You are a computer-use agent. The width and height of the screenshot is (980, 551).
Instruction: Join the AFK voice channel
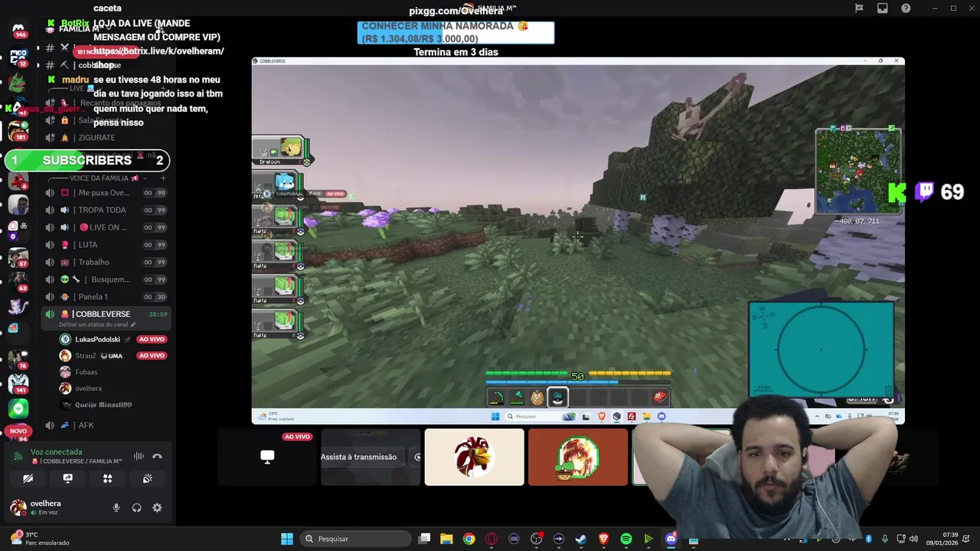pyautogui.click(x=105, y=425)
